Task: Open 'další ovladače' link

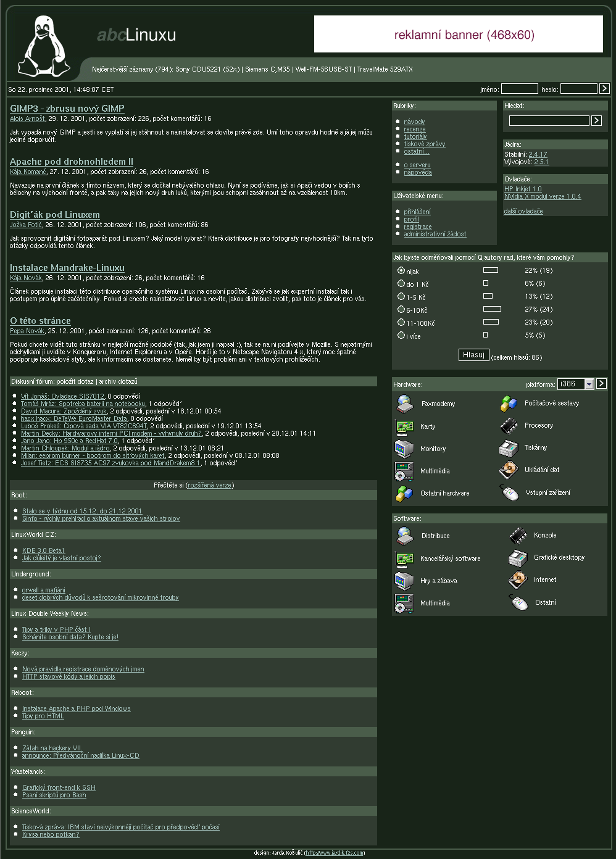Action: (523, 211)
